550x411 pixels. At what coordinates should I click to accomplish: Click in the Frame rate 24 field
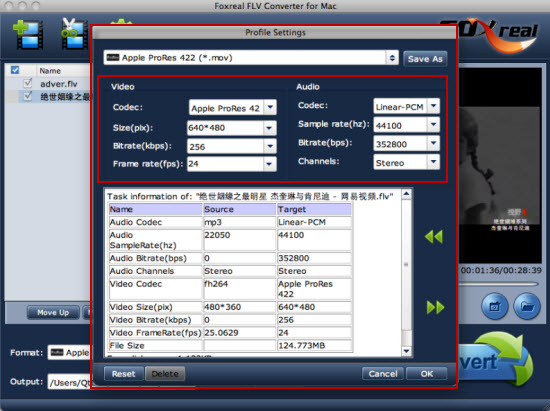[225, 164]
